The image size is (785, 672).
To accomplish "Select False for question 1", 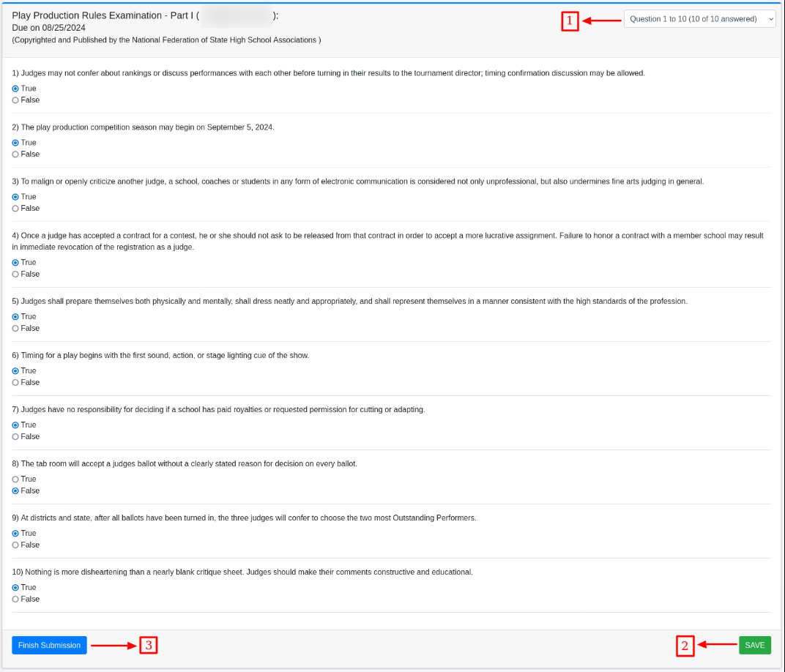I will tap(15, 100).
